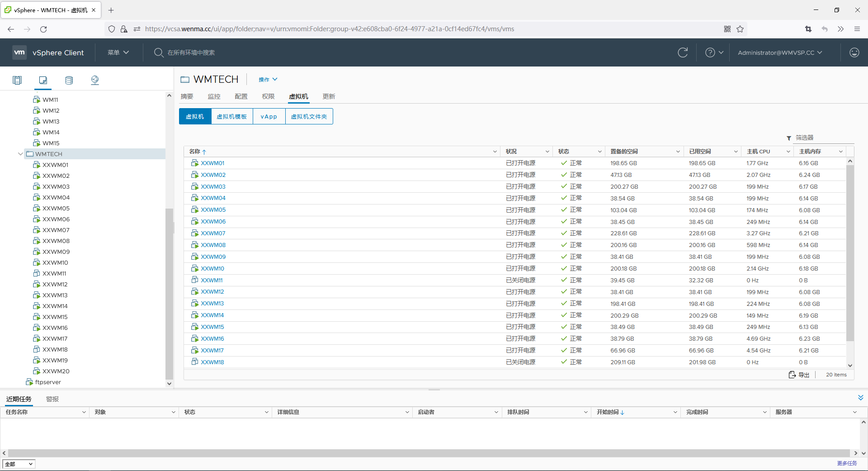This screenshot has height=471, width=868.
Task: Open the help question-mark menu
Action: 714,52
